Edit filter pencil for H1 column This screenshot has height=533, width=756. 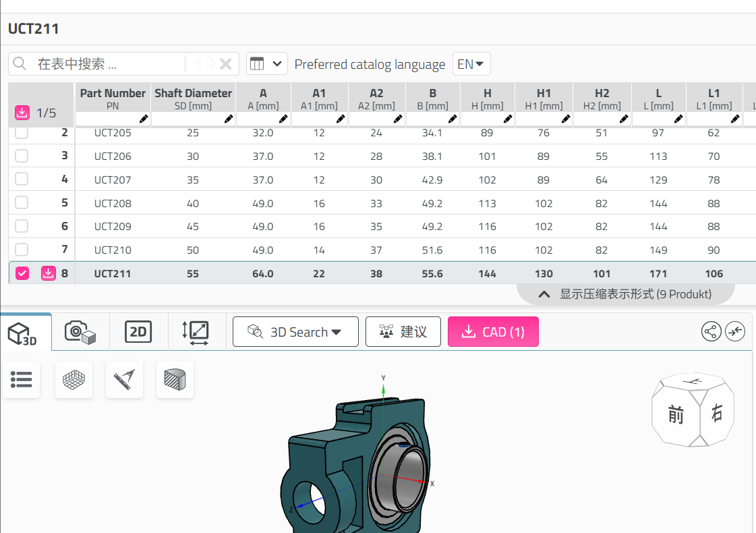[x=566, y=119]
